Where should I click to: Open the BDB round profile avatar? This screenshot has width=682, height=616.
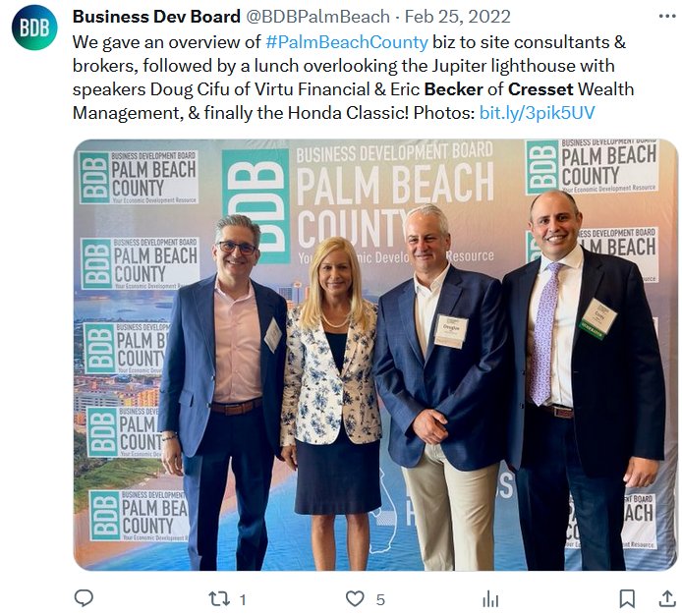point(34,28)
